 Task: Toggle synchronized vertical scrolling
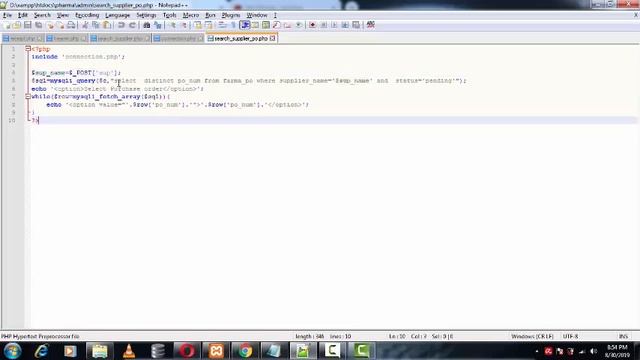pos(198,25)
